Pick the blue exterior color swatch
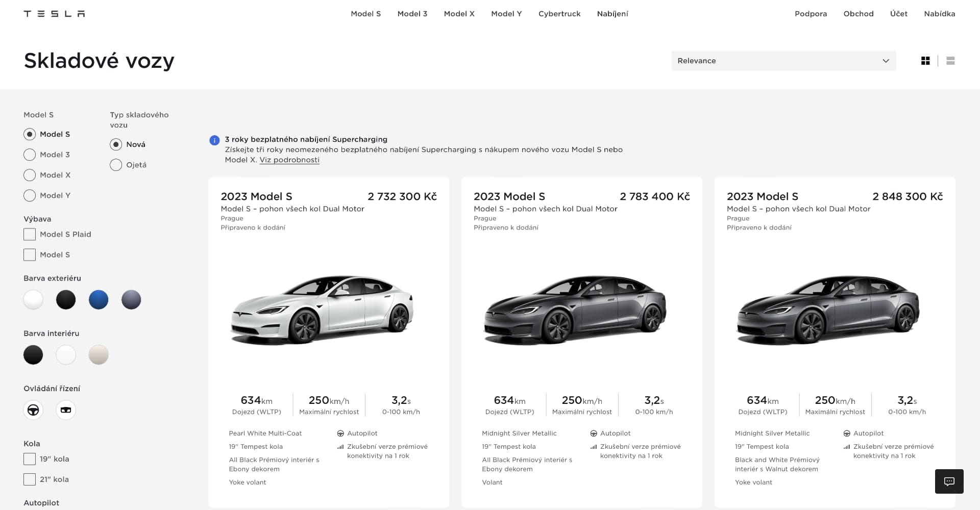 (99, 300)
